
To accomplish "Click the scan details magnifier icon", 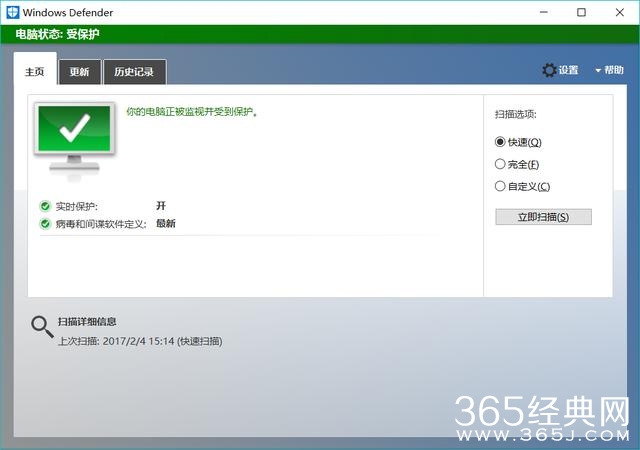I will 42,326.
